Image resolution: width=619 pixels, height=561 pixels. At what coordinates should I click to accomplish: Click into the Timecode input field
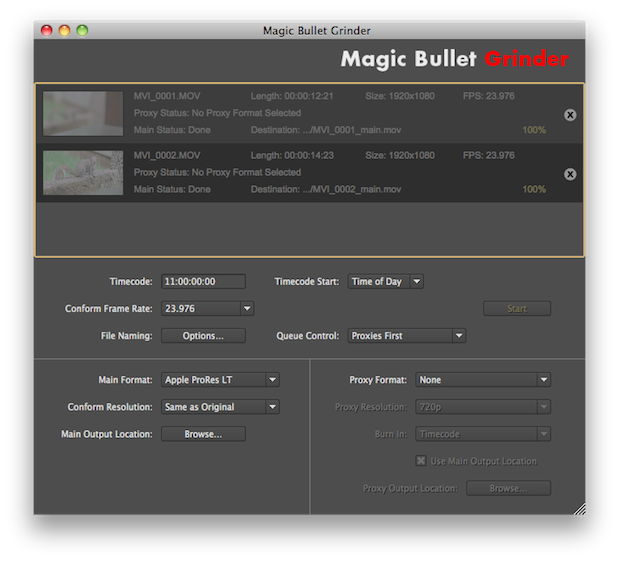203,281
